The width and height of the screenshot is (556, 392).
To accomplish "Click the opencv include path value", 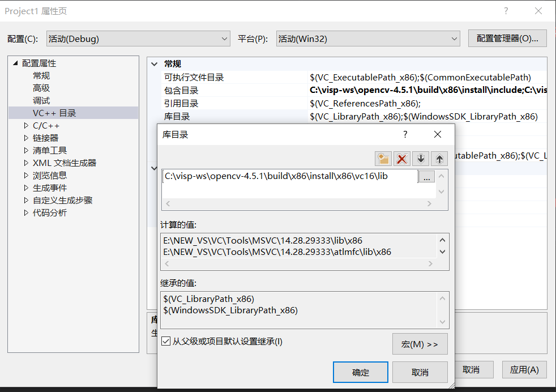I will coord(428,90).
